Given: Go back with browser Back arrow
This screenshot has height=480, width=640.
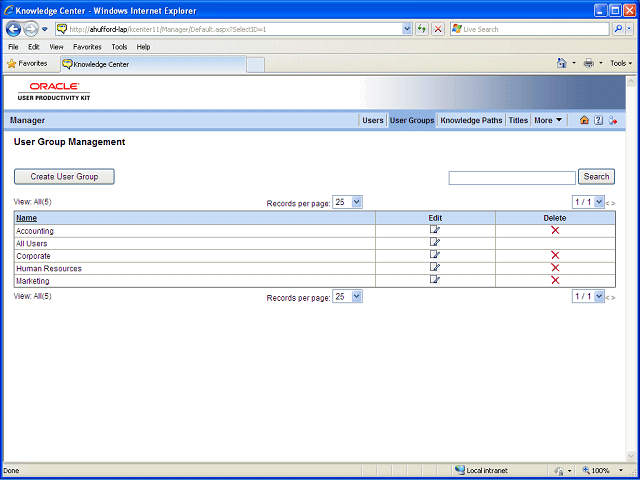Looking at the screenshot, I should point(13,29).
